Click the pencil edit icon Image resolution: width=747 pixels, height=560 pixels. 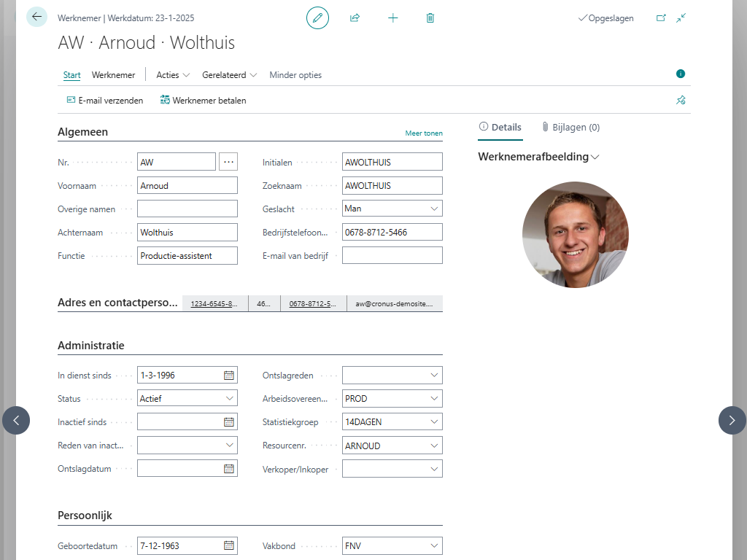point(317,17)
